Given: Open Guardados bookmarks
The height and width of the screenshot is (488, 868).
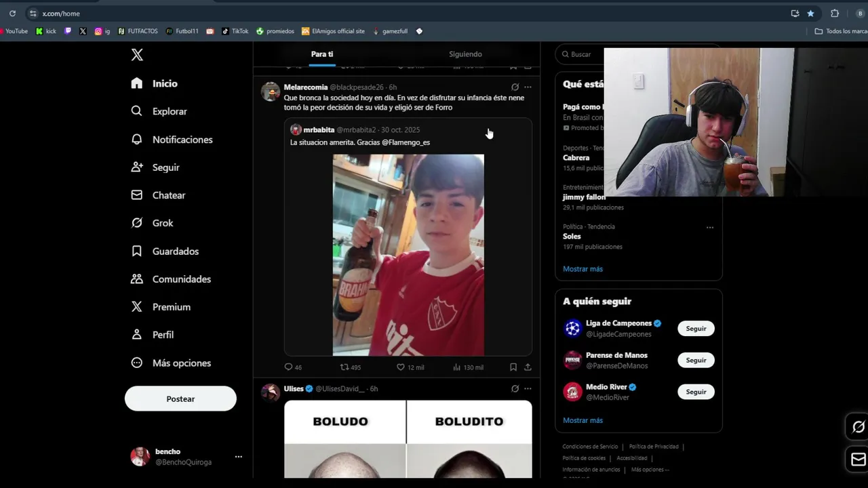Looking at the screenshot, I should 165,251.
